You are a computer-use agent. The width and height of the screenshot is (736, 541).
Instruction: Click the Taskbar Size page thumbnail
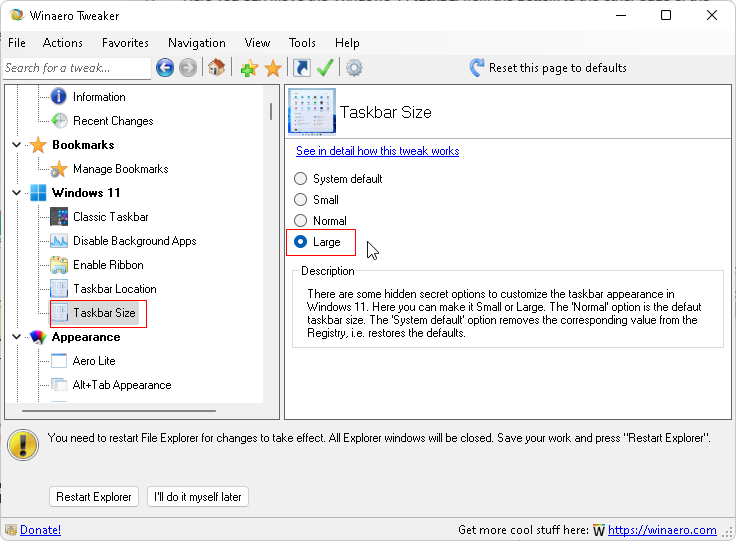click(x=312, y=112)
